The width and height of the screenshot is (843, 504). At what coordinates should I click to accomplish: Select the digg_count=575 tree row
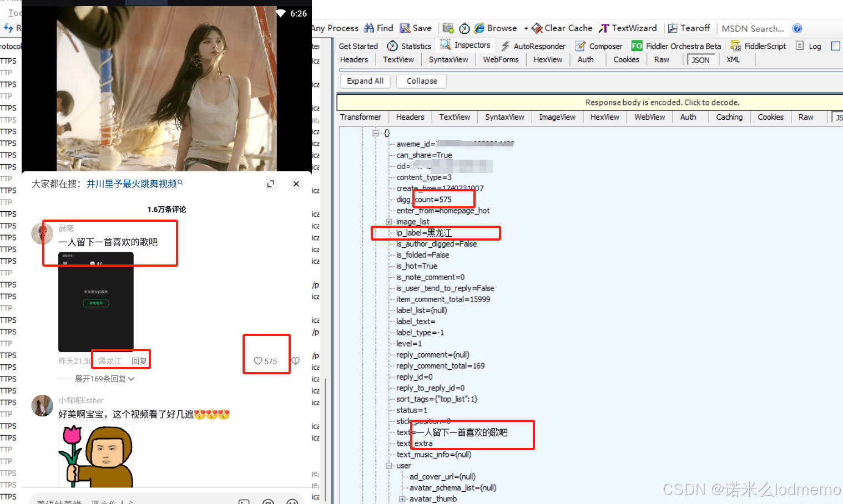pyautogui.click(x=424, y=200)
